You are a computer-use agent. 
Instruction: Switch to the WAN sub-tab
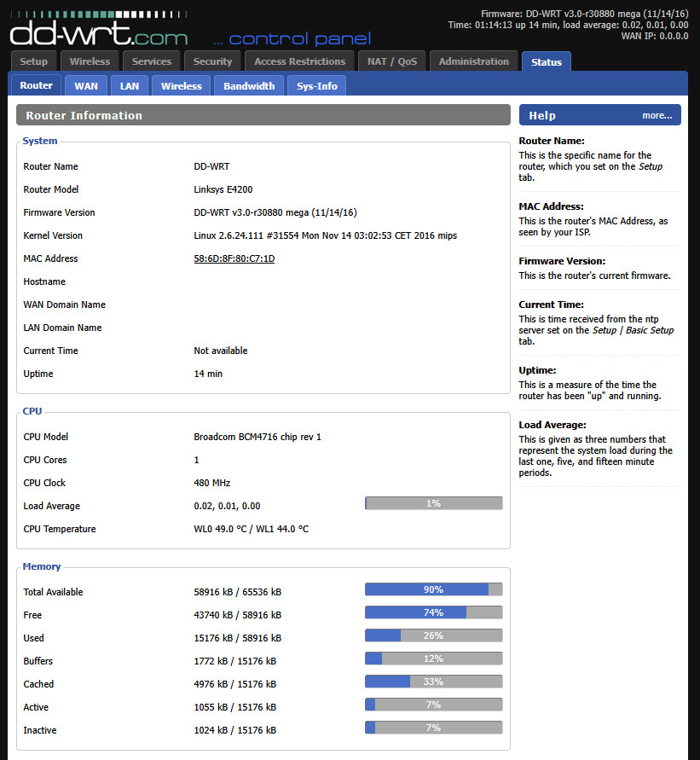(86, 86)
